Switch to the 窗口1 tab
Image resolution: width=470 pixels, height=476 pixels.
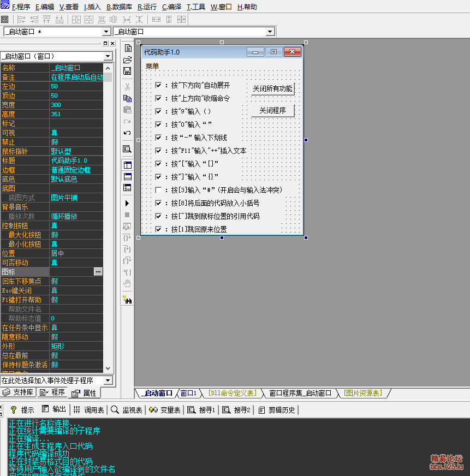[x=188, y=394]
